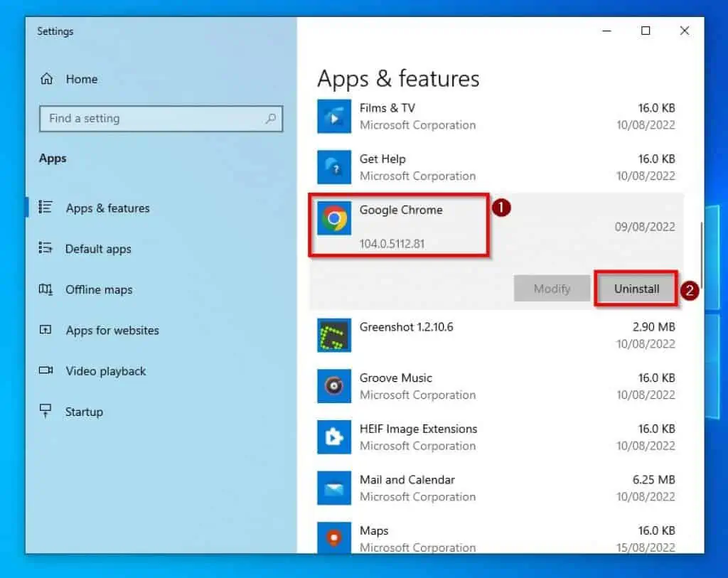
Task: Click the Apps for websites sidebar icon
Action: (45, 330)
